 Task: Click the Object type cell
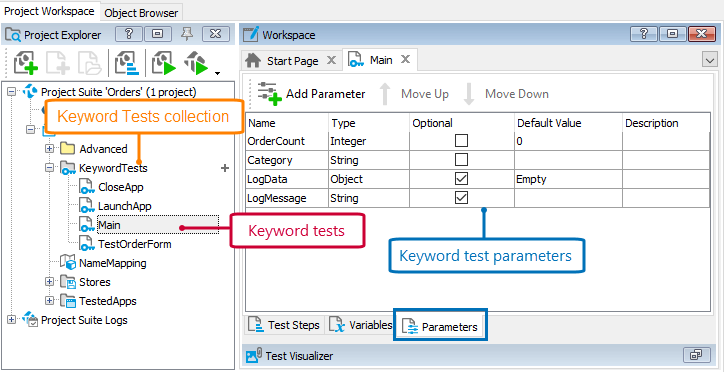pyautogui.click(x=368, y=179)
